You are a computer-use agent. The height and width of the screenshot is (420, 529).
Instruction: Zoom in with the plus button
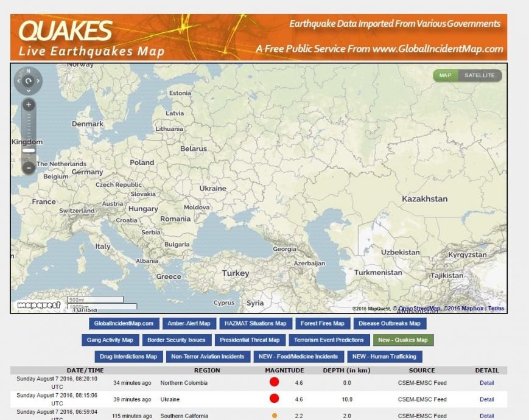(x=29, y=105)
